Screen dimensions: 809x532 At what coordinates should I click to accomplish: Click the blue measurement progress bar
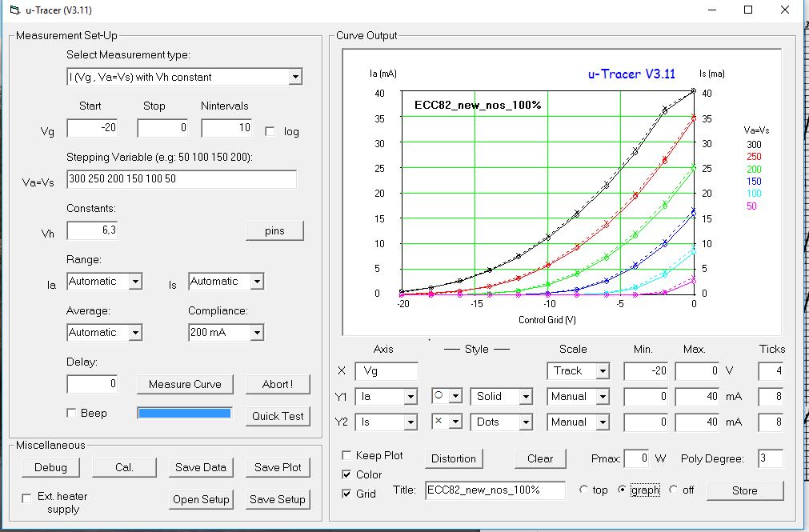185,414
